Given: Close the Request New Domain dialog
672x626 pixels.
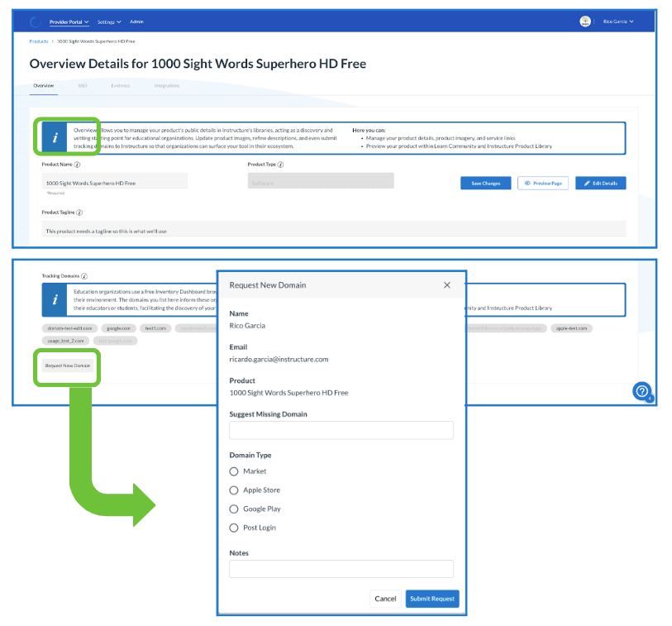Looking at the screenshot, I should tap(447, 285).
